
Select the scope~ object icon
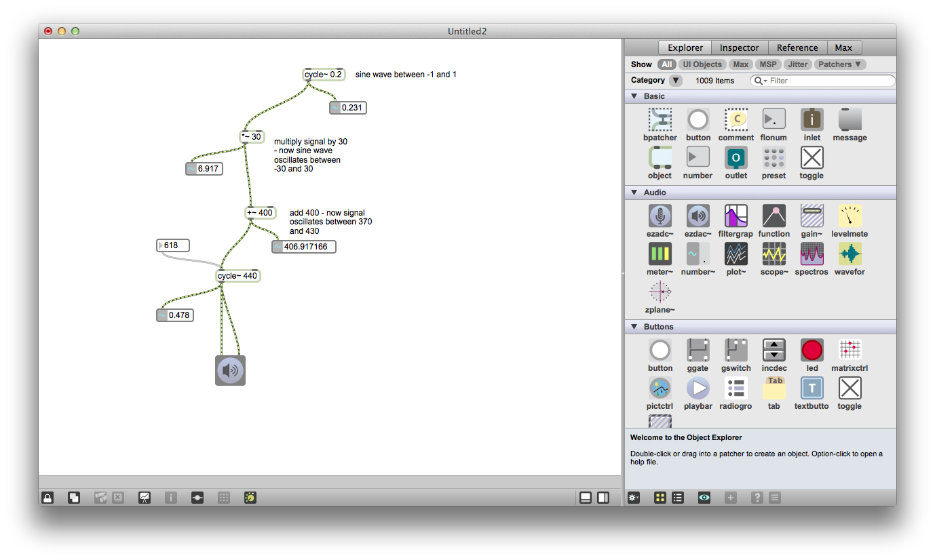point(774,254)
